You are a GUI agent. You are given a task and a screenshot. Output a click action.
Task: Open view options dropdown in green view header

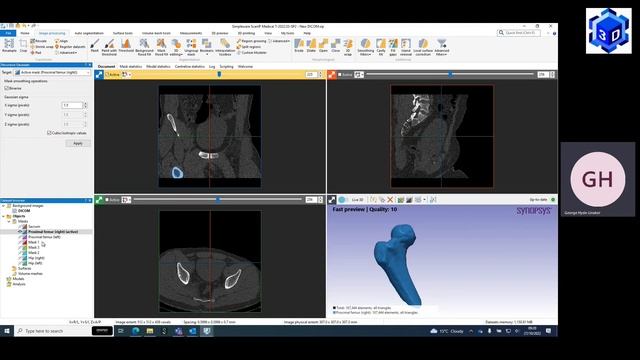click(127, 200)
